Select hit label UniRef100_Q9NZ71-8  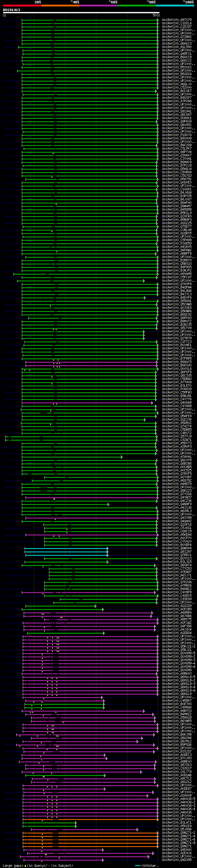pos(179,843)
